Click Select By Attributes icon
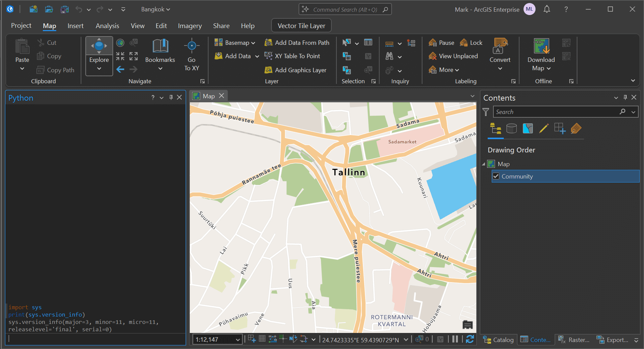This screenshot has height=349, width=644. point(347,56)
